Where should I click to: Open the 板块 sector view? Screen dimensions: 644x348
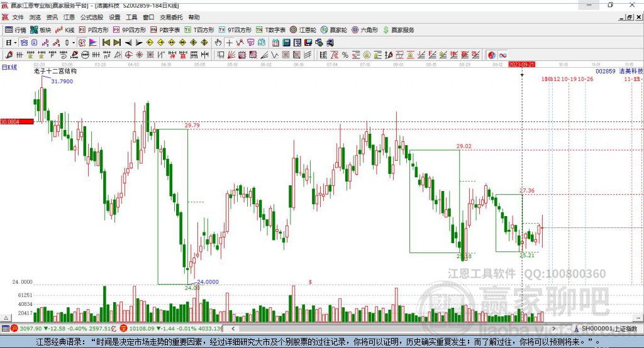click(x=41, y=30)
